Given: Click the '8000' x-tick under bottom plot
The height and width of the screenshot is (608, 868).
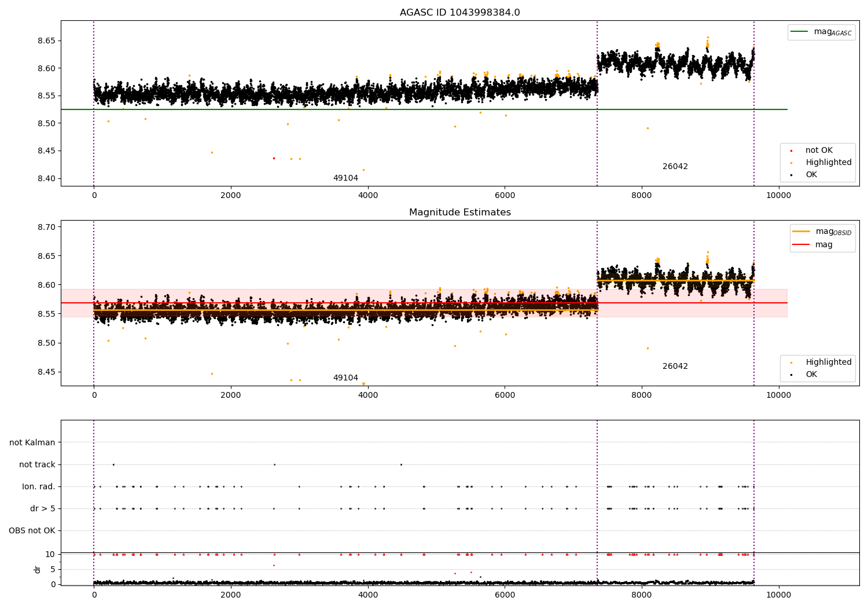Looking at the screenshot, I should (x=642, y=595).
